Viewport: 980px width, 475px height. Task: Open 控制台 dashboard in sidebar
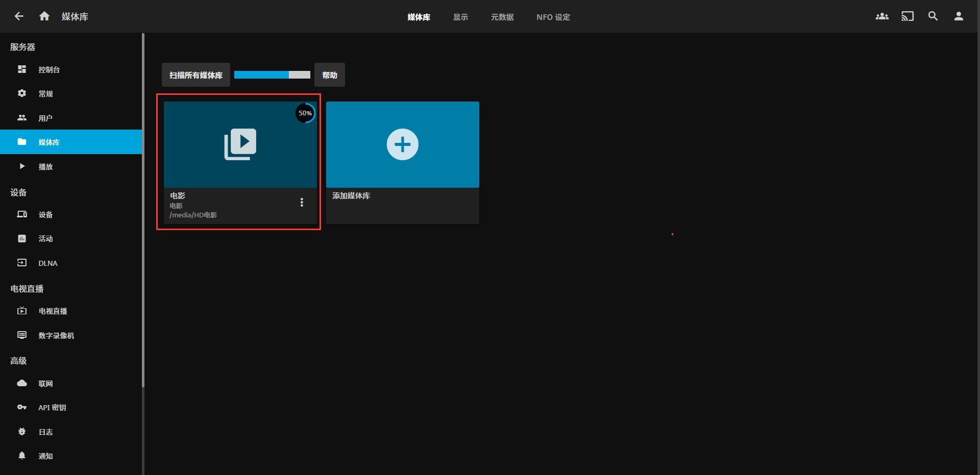click(49, 69)
